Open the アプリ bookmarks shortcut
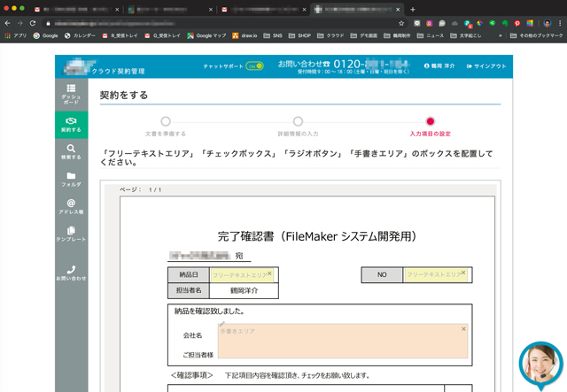This screenshot has width=567, height=392. 16,35
